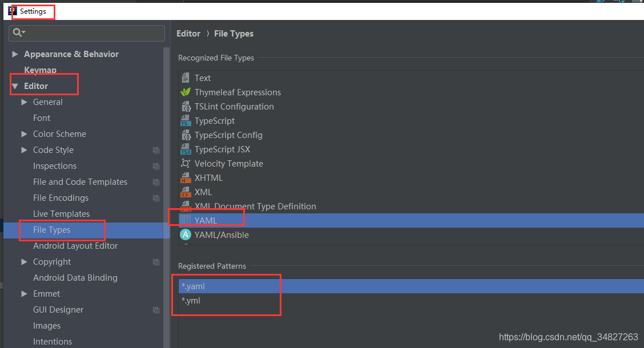
Task: Click the Thymeleaf Expressions leaf icon
Action: coord(186,92)
